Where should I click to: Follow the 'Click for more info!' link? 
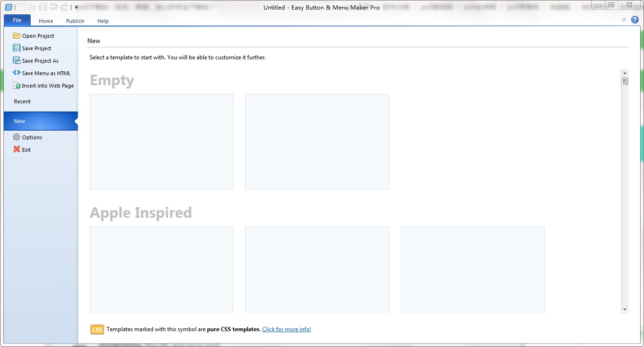pyautogui.click(x=286, y=329)
